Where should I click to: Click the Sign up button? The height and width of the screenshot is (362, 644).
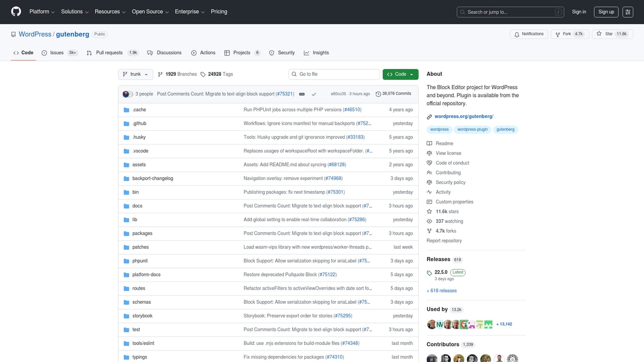(605, 12)
